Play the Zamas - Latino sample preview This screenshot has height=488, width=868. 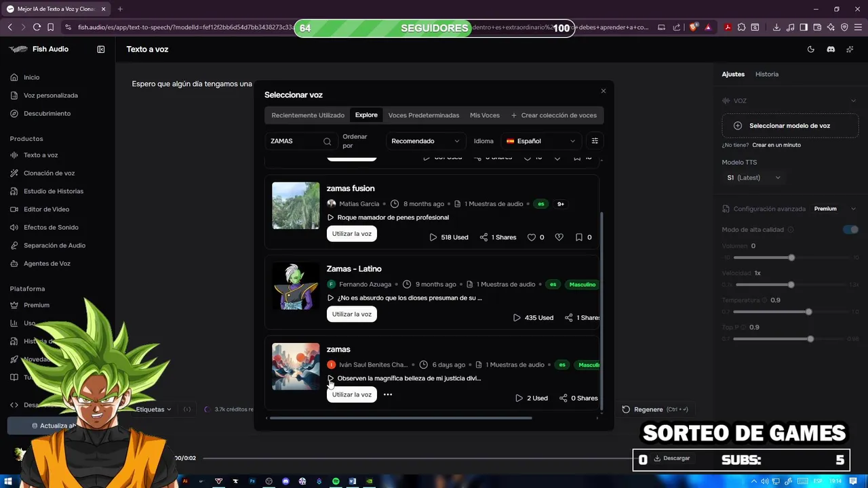pos(330,298)
